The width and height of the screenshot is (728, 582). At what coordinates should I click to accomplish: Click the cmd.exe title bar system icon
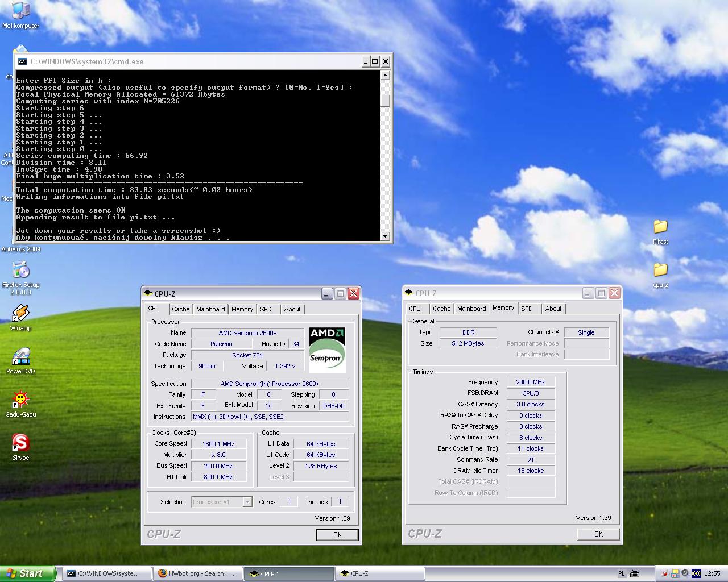pyautogui.click(x=23, y=61)
